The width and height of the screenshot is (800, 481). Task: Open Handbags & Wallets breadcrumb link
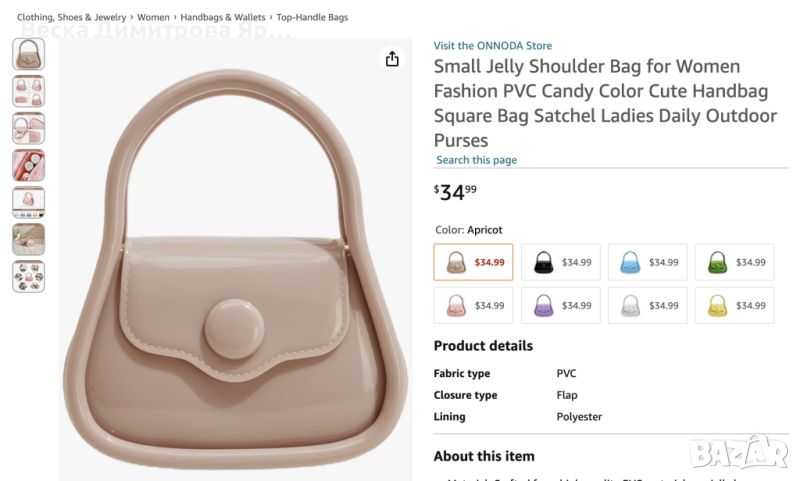[x=223, y=18]
